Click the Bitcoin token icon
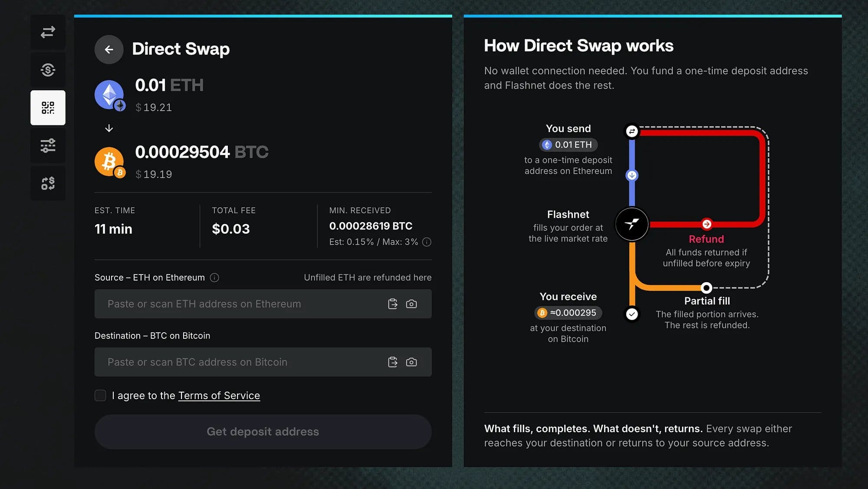The image size is (868, 489). point(109,162)
